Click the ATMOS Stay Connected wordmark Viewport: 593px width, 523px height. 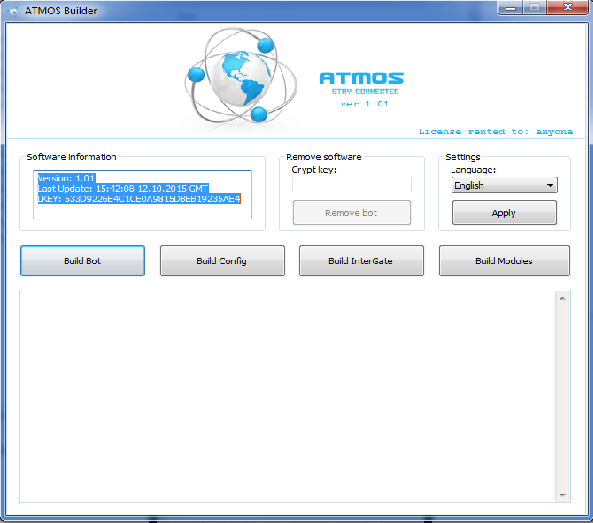(362, 83)
